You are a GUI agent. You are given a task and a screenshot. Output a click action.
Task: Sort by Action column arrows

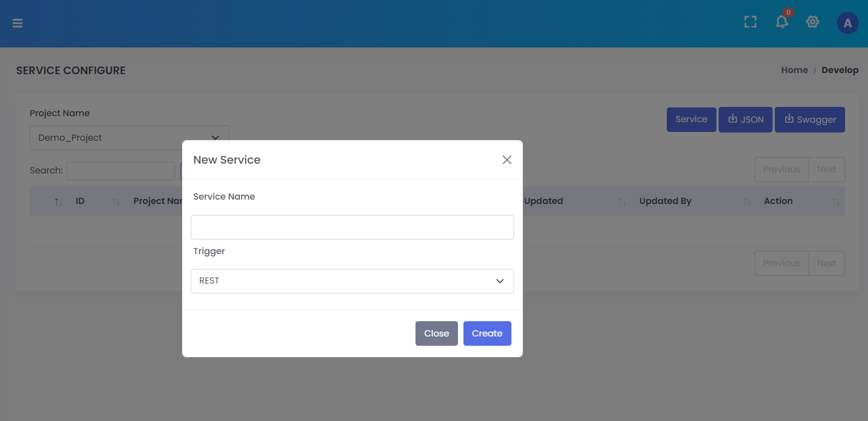[x=836, y=202]
